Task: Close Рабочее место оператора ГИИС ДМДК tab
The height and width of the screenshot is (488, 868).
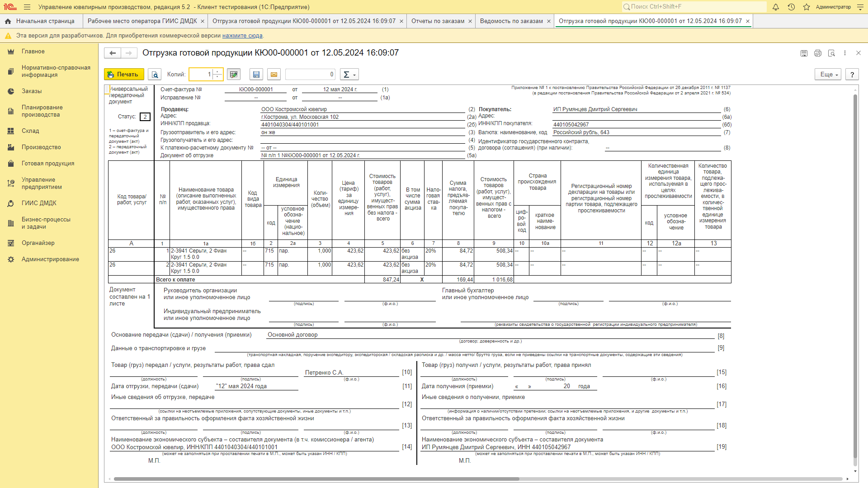Action: [x=203, y=21]
